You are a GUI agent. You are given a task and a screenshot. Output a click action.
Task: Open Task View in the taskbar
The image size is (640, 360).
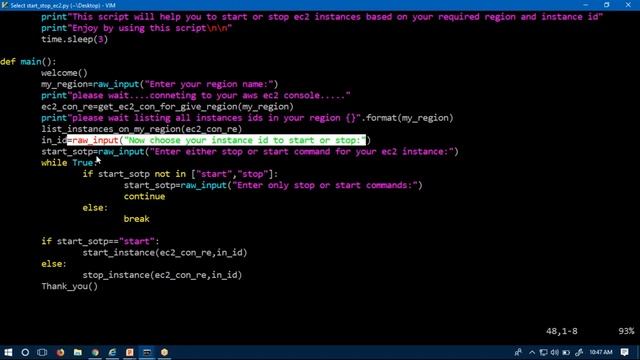coord(42,352)
